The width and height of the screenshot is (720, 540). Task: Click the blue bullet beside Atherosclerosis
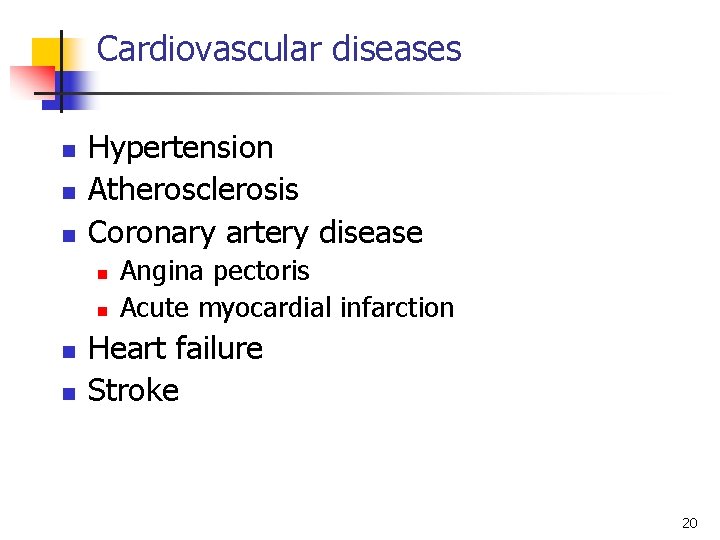pyautogui.click(x=69, y=193)
